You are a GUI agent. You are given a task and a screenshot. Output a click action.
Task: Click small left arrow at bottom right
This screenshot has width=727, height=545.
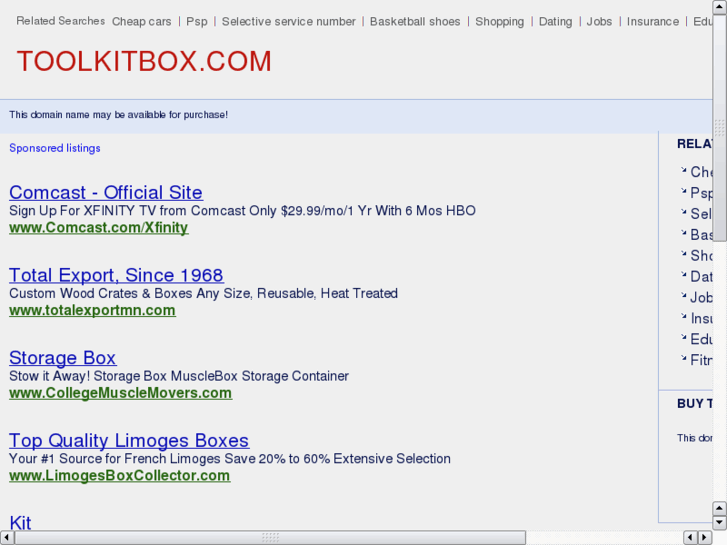click(690, 537)
